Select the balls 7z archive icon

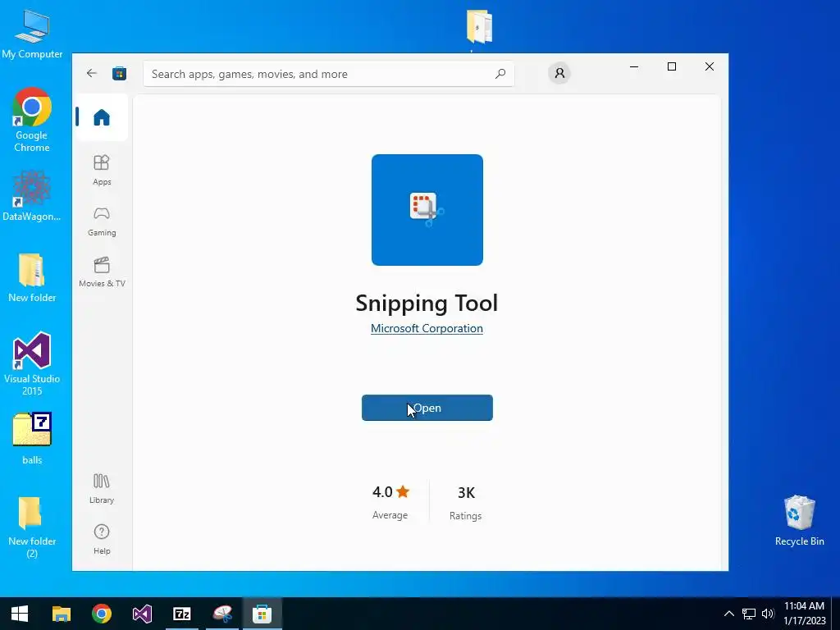click(x=32, y=438)
